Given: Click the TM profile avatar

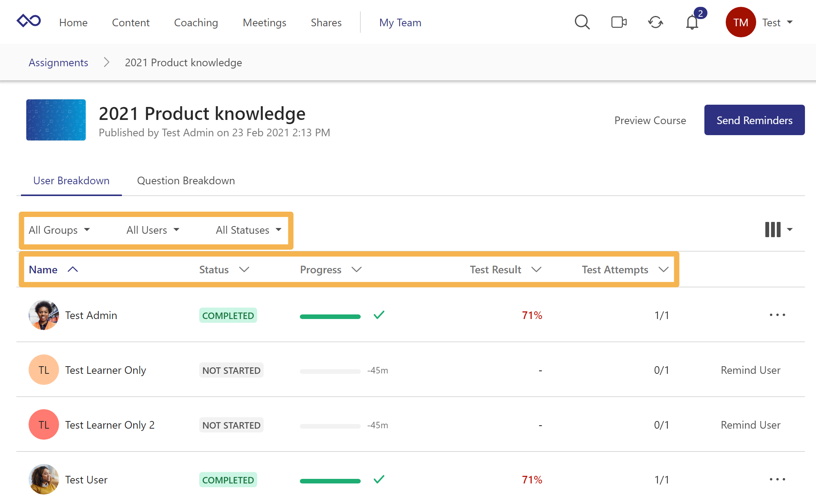Looking at the screenshot, I should pos(741,22).
